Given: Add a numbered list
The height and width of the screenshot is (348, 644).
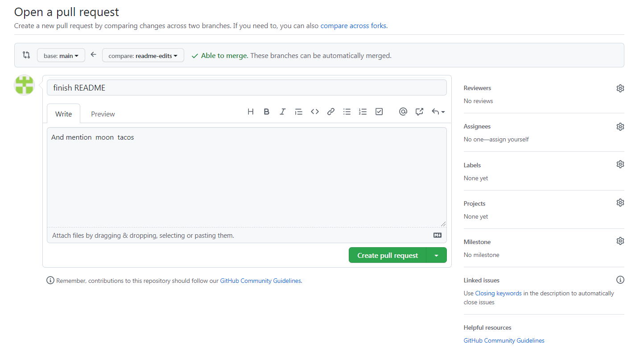Looking at the screenshot, I should 363,112.
